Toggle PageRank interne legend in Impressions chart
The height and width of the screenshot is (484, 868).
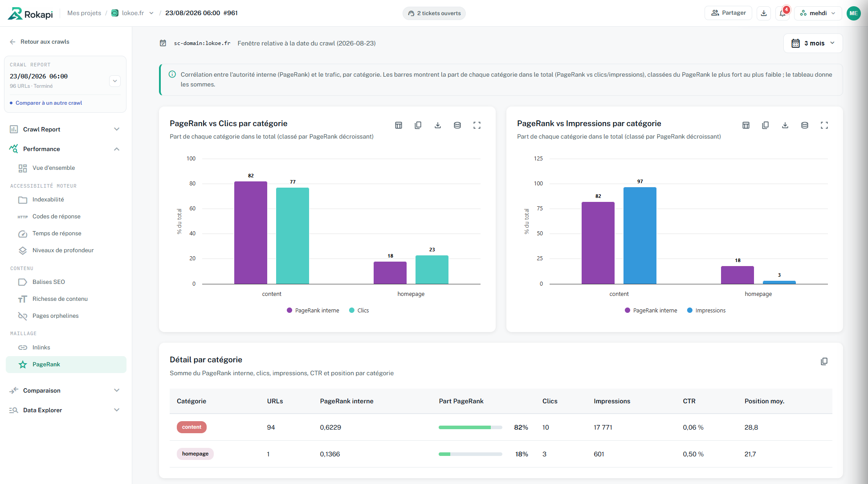651,311
